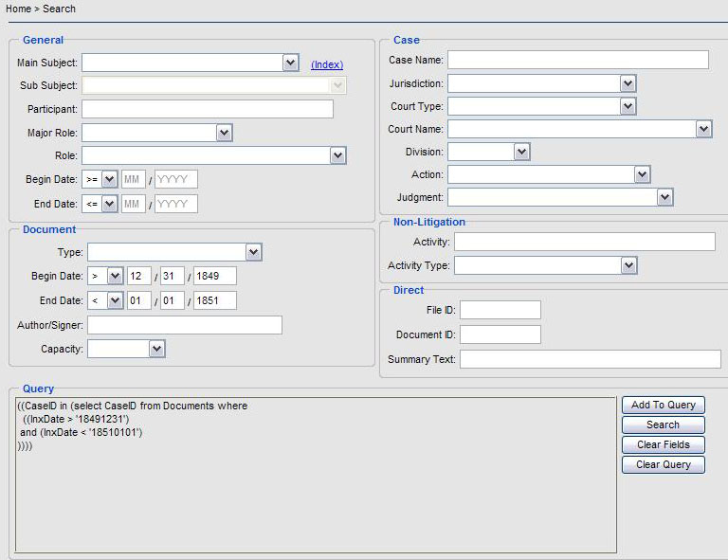The height and width of the screenshot is (560, 728).
Task: Click the Document End Date day field
Action: (x=173, y=300)
